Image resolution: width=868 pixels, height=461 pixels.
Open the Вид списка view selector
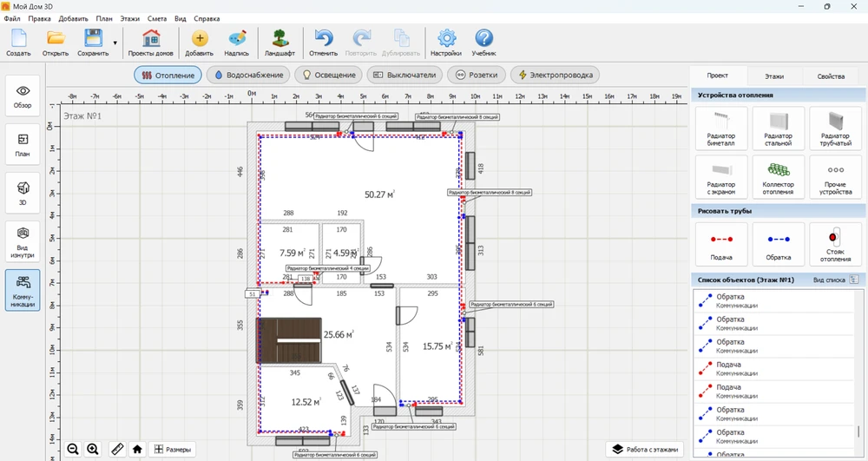(853, 280)
